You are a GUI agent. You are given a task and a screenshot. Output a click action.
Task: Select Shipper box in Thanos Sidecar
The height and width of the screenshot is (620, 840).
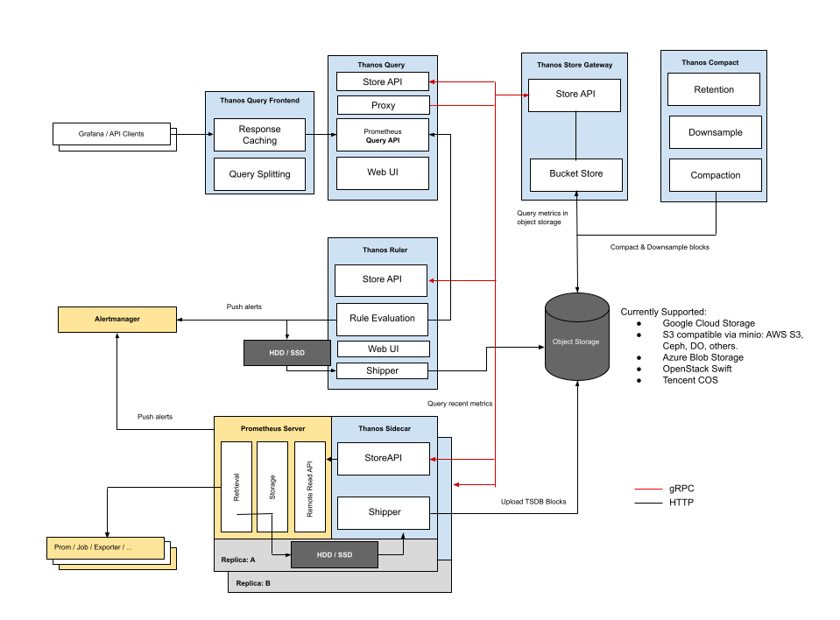(x=384, y=513)
